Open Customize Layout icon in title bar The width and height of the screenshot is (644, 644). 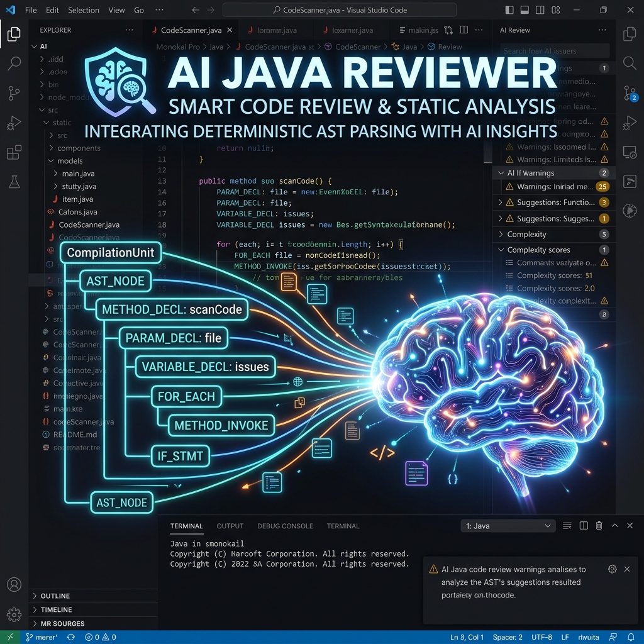[556, 10]
